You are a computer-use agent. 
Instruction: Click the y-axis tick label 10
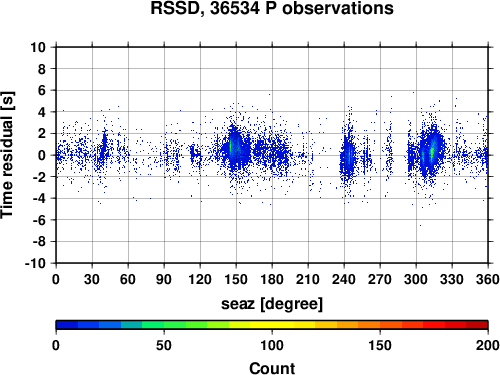tap(38, 47)
